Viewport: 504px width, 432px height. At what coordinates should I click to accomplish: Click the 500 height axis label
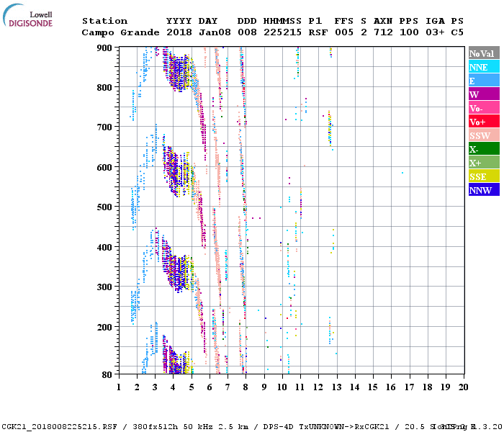coord(104,207)
